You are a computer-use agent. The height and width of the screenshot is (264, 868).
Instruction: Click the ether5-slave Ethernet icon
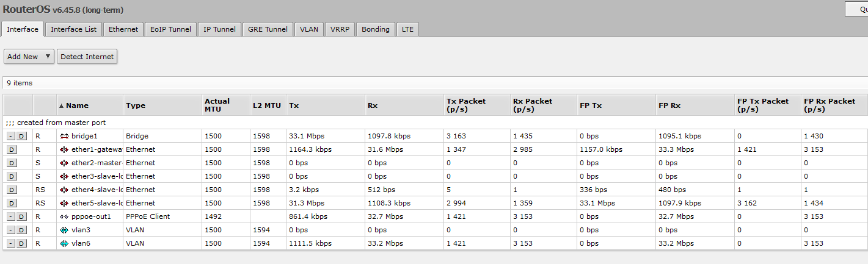pyautogui.click(x=64, y=203)
